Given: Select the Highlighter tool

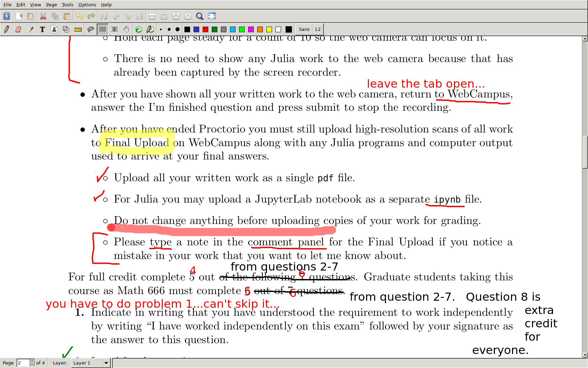Looking at the screenshot, I should pos(31,29).
